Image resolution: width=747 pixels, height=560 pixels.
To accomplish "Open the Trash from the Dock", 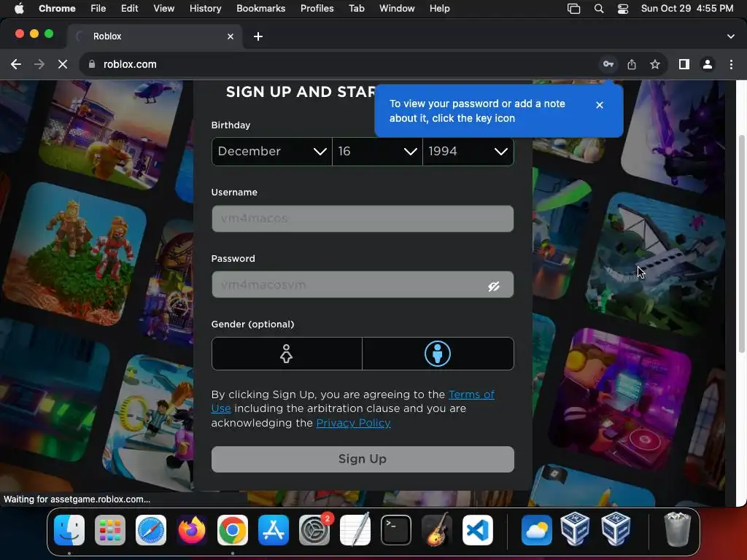I will pyautogui.click(x=677, y=529).
